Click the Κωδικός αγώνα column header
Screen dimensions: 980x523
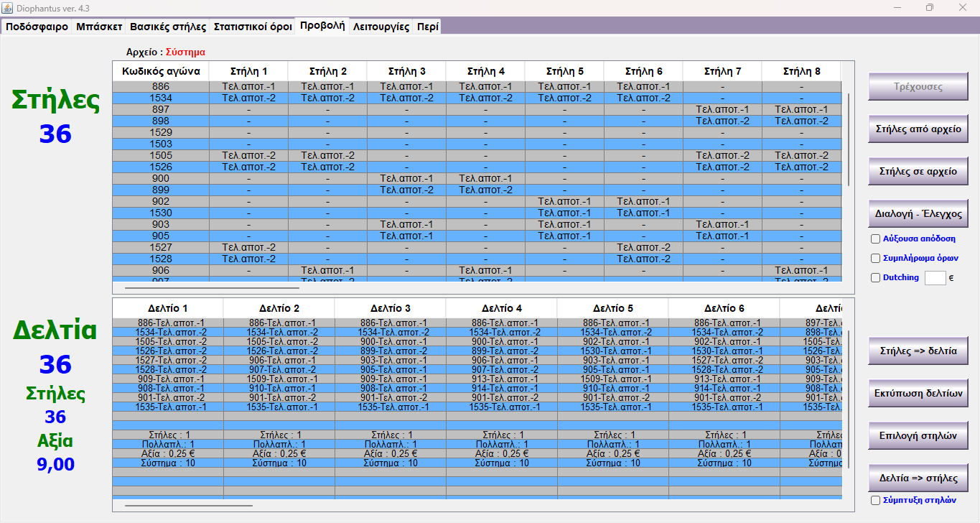pyautogui.click(x=161, y=71)
